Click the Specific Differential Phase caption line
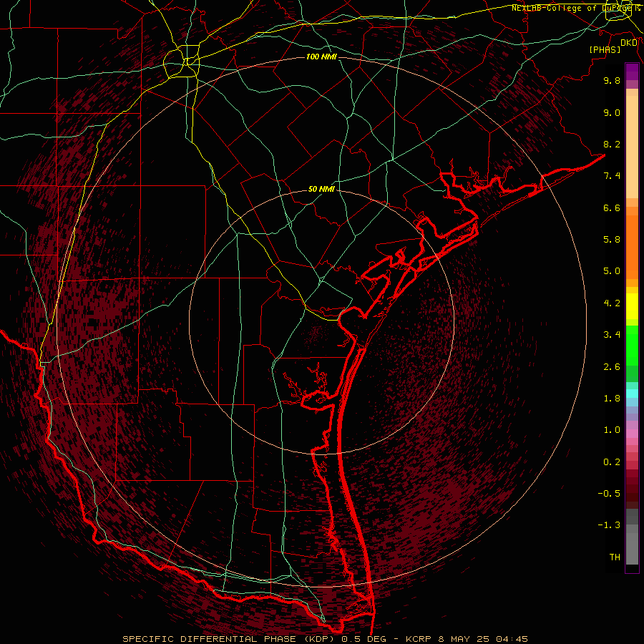 click(325, 639)
